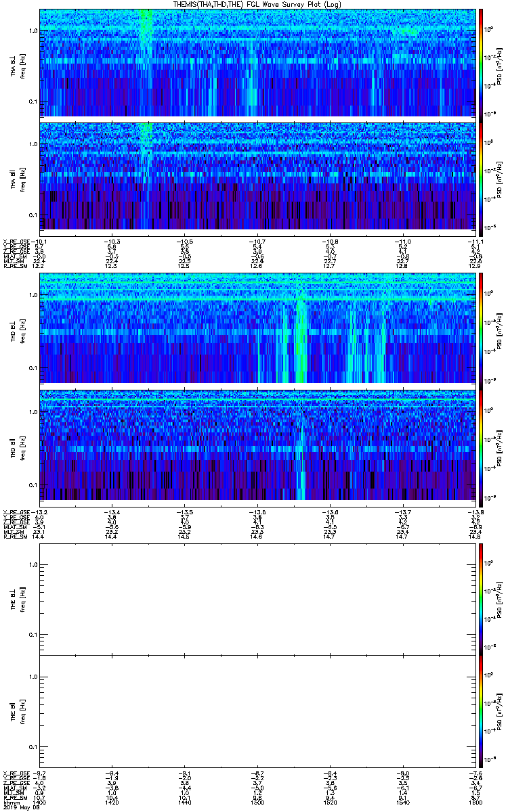The image size is (508, 812).
Task: Click the X_RE_GSE value -13.4 under THD
Action: (112, 512)
